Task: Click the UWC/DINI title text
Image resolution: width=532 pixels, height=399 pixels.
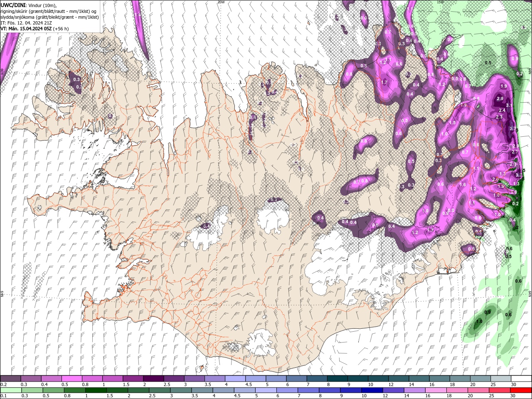Action: [13, 5]
